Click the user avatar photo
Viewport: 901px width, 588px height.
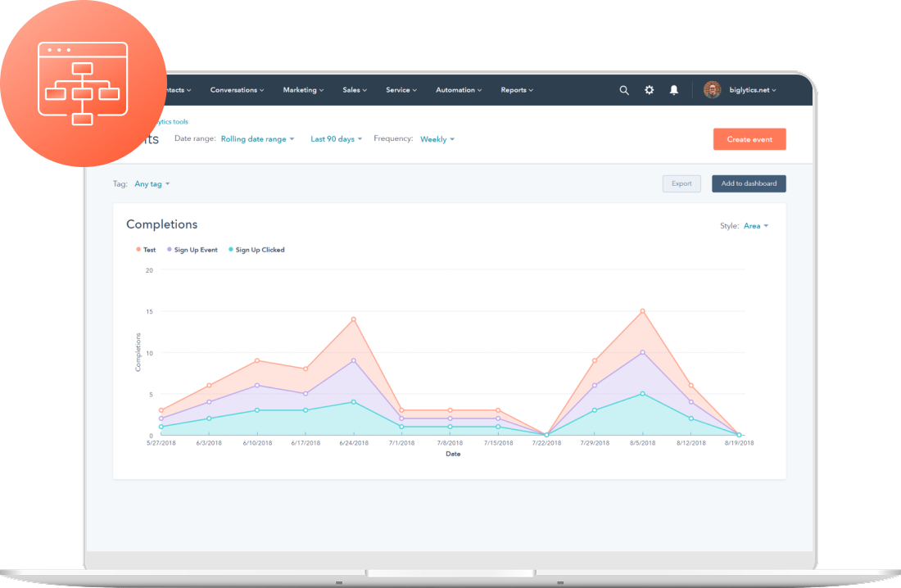(710, 90)
